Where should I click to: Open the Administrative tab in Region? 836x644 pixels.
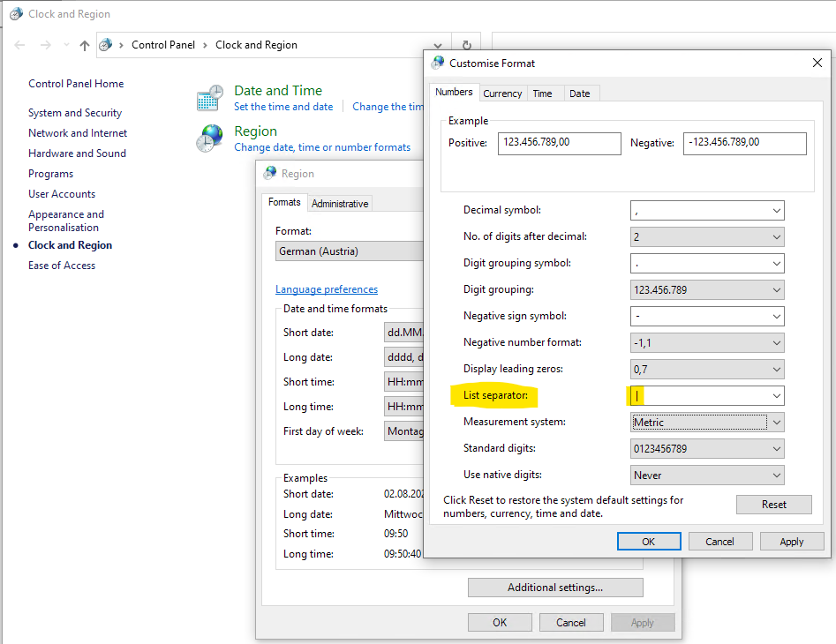point(340,204)
